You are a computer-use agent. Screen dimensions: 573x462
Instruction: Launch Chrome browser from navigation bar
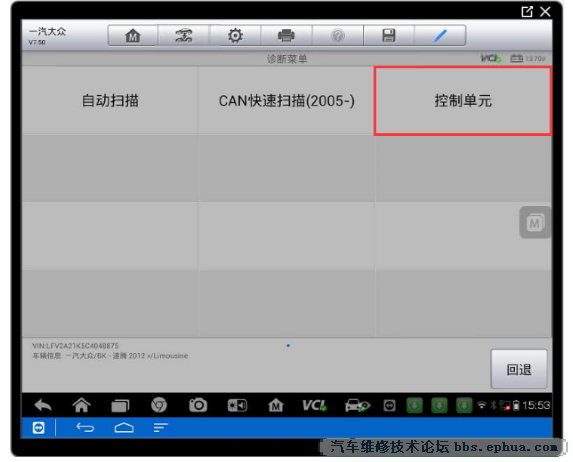click(x=159, y=405)
